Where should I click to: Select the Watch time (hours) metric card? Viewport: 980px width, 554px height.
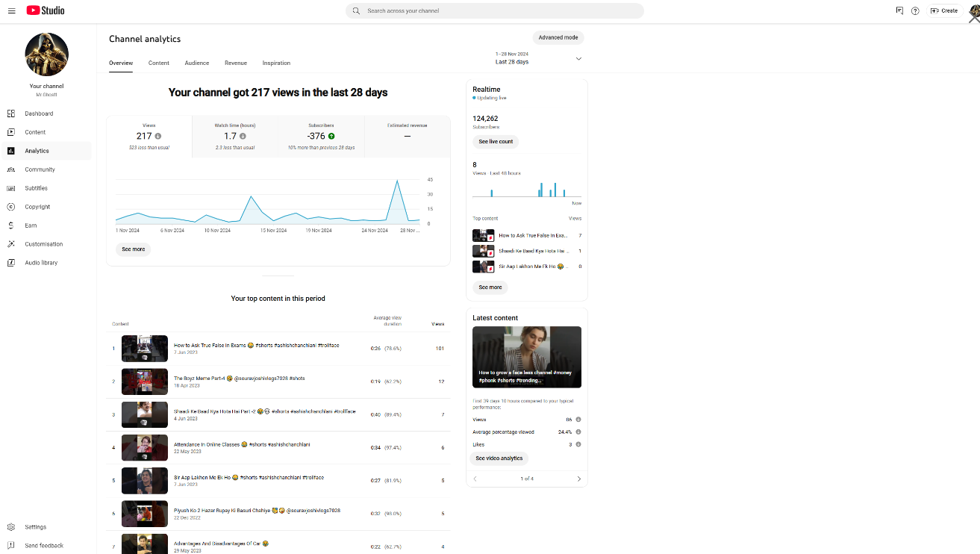point(235,137)
